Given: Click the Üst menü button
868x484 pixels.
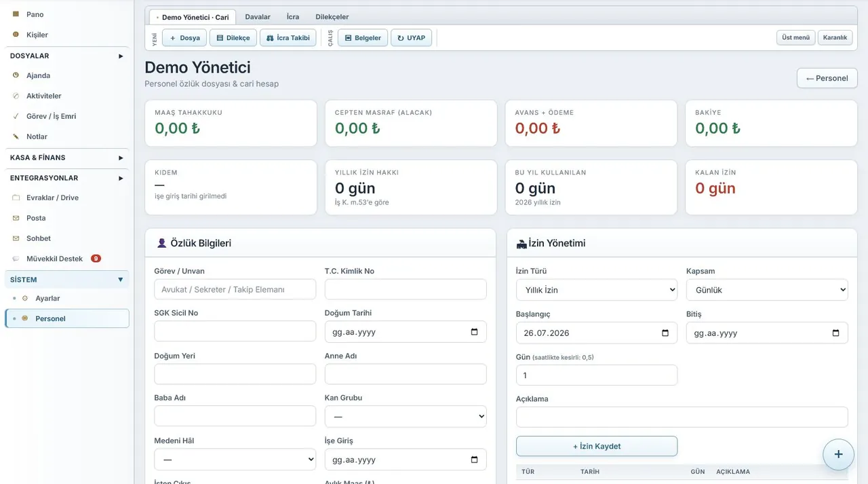Looking at the screenshot, I should (x=796, y=37).
